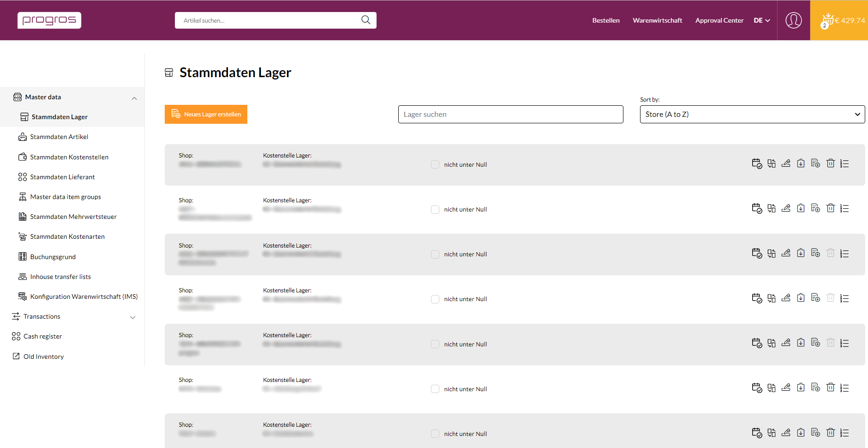Click the numbered list icon in the fifth warehouse row
Screen dimensions: 868x448
tap(844, 343)
